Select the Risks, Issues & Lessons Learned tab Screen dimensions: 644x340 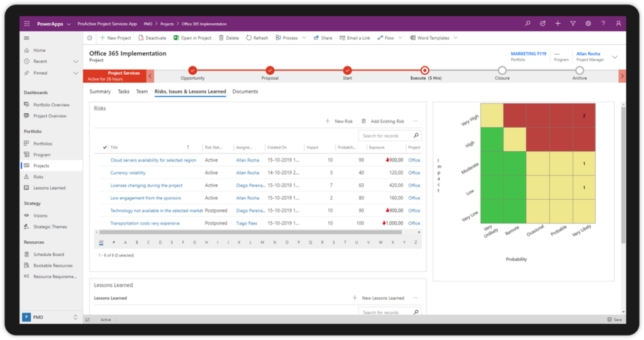190,92
